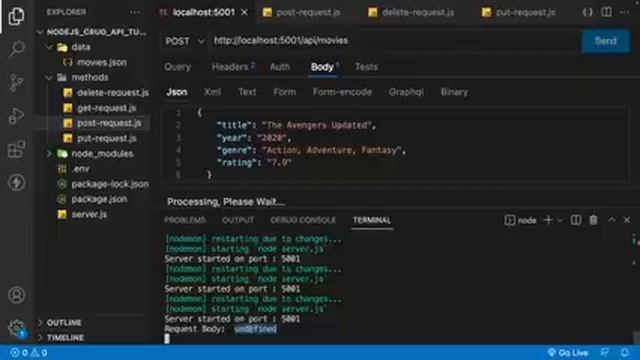The height and width of the screenshot is (360, 640).
Task: Switch to the Query tab
Action: click(x=178, y=67)
